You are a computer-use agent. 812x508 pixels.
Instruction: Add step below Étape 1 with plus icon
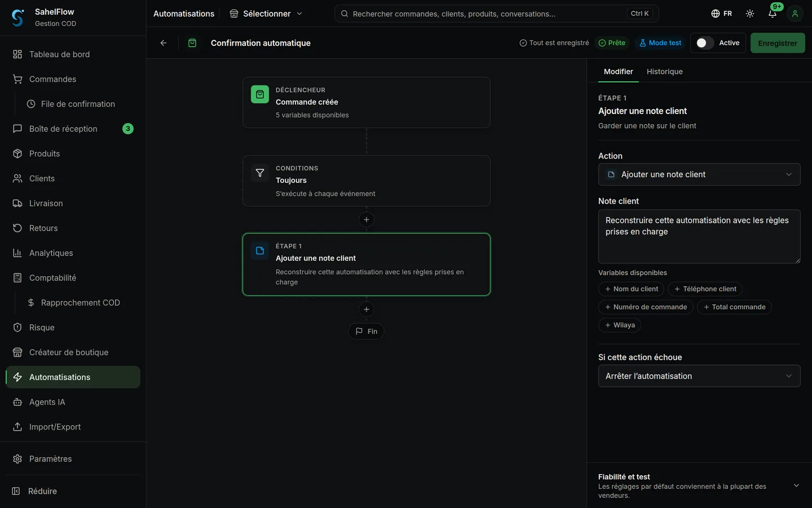click(367, 309)
